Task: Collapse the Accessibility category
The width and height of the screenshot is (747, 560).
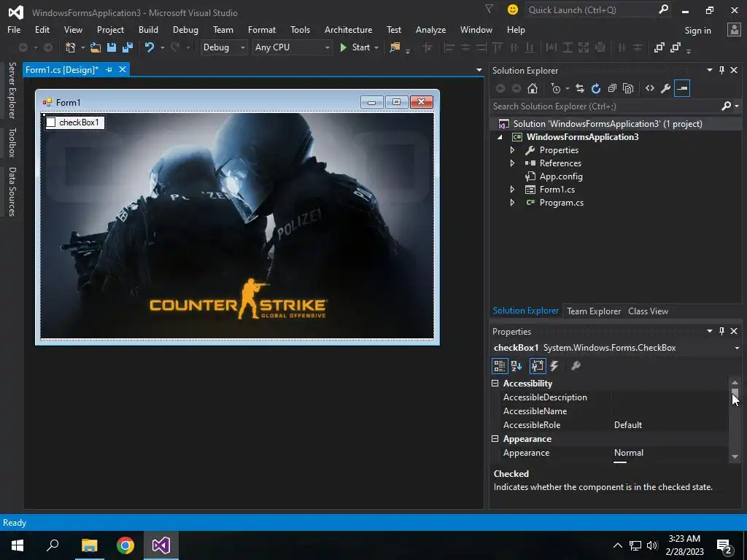Action: point(495,384)
